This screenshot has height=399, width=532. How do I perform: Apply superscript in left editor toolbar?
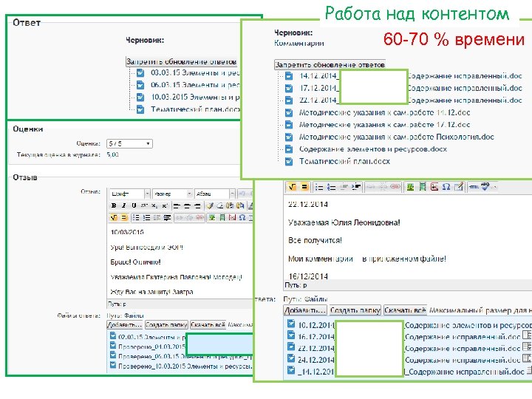coord(165,205)
